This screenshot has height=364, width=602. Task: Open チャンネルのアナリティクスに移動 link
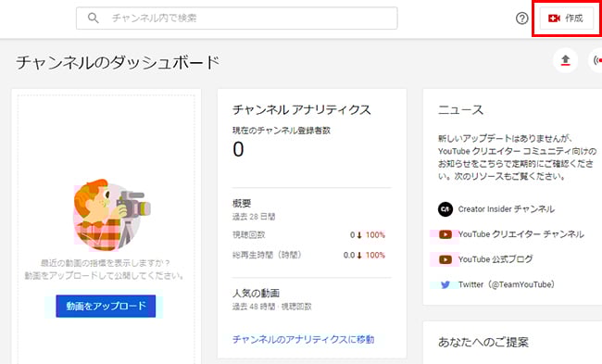[x=303, y=339]
